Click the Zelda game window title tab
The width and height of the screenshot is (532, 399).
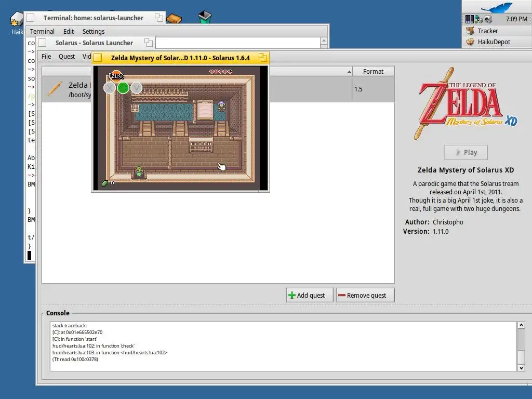point(180,58)
